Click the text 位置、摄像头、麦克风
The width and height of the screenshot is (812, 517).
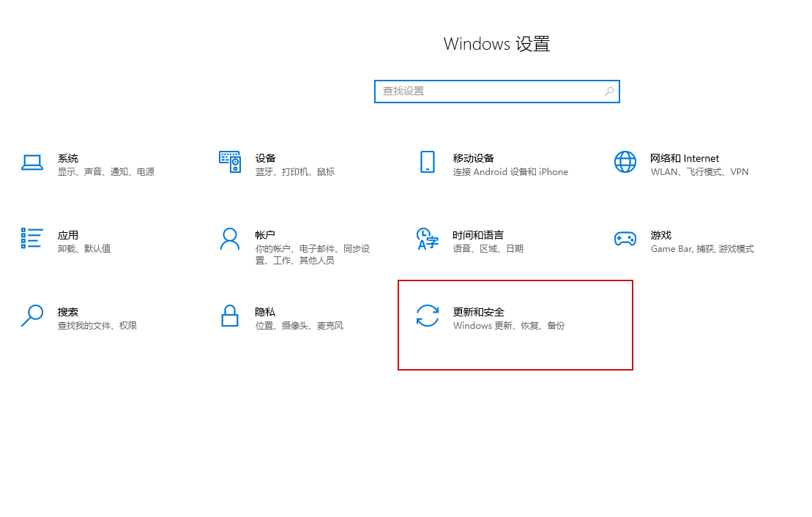299,326
